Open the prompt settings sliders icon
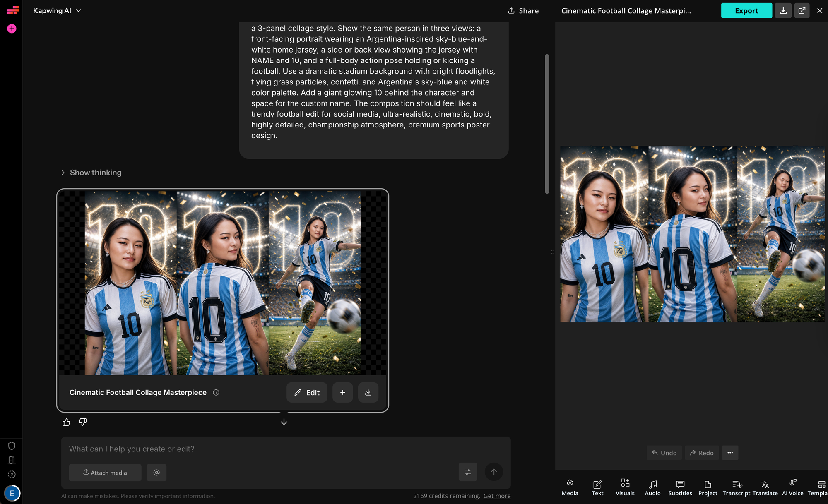The height and width of the screenshot is (504, 828). (468, 472)
